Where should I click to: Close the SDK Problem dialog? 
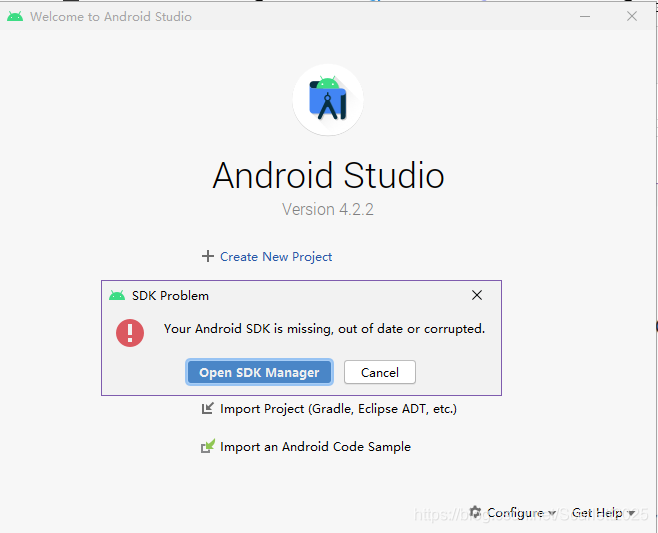click(x=477, y=295)
